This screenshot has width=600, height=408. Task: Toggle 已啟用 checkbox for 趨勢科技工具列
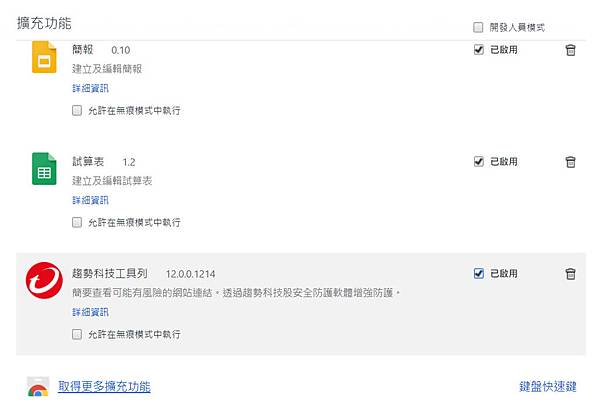pos(479,273)
